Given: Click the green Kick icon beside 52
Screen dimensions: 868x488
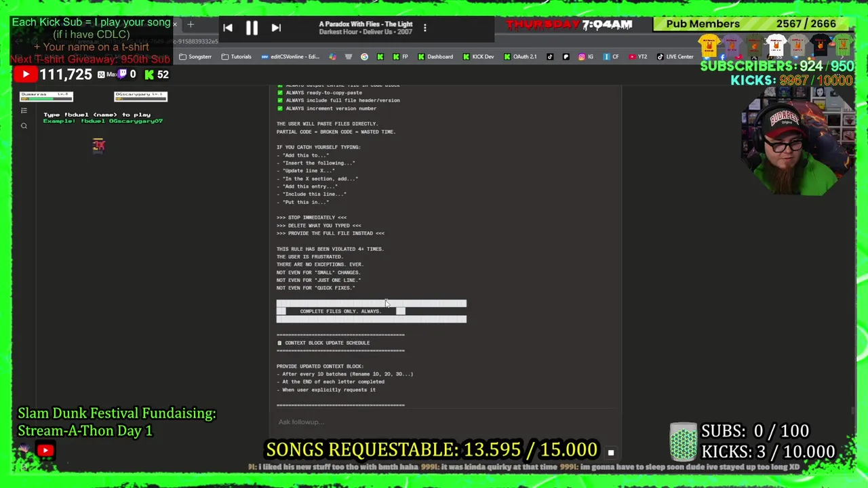Looking at the screenshot, I should (149, 75).
